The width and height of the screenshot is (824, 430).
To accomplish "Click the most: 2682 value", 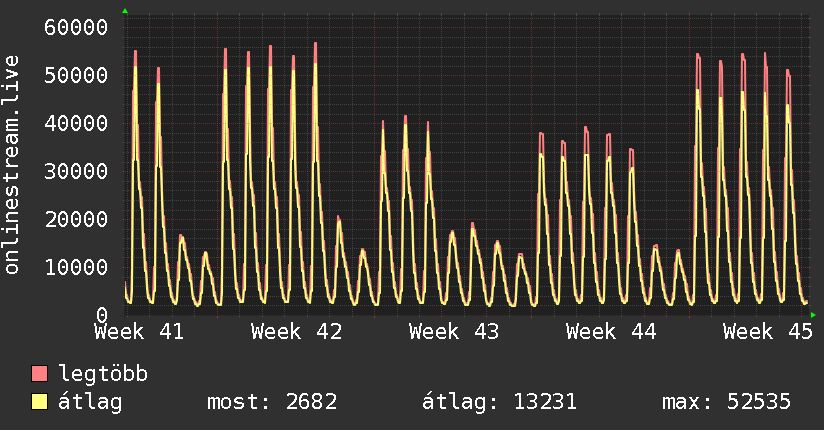I will click(272, 402).
